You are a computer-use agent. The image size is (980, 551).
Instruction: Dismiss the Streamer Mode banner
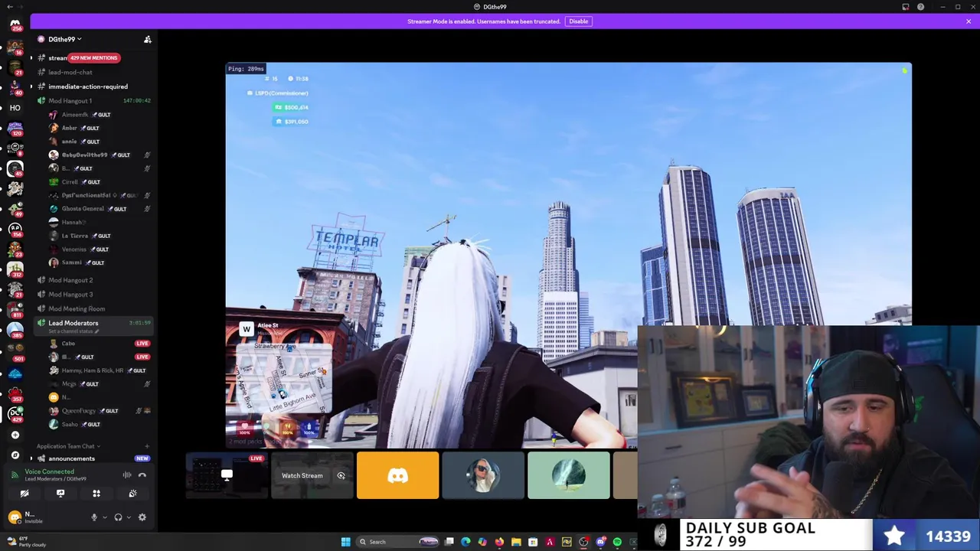pyautogui.click(x=969, y=21)
